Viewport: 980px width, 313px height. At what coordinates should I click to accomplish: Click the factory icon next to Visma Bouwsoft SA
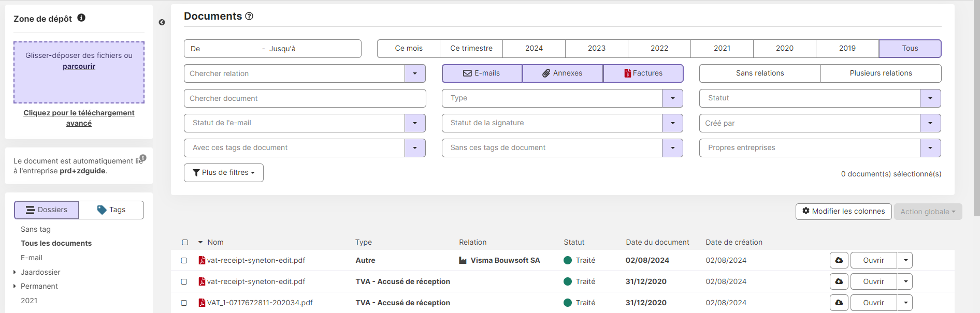tap(463, 260)
